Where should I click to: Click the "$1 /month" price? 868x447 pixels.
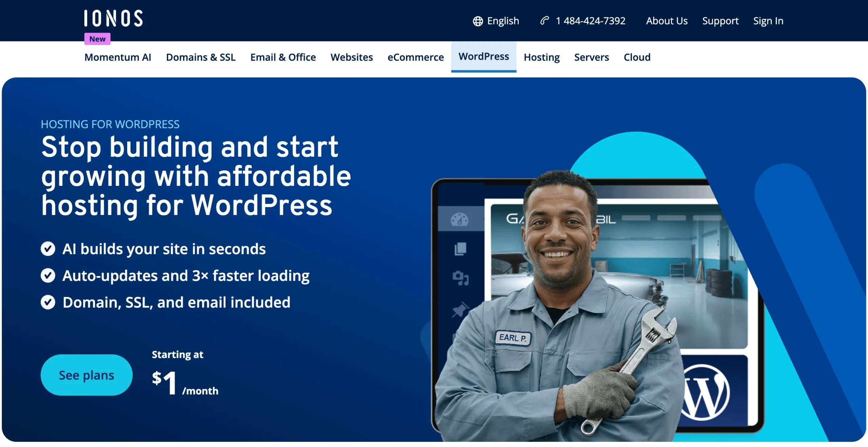point(185,383)
